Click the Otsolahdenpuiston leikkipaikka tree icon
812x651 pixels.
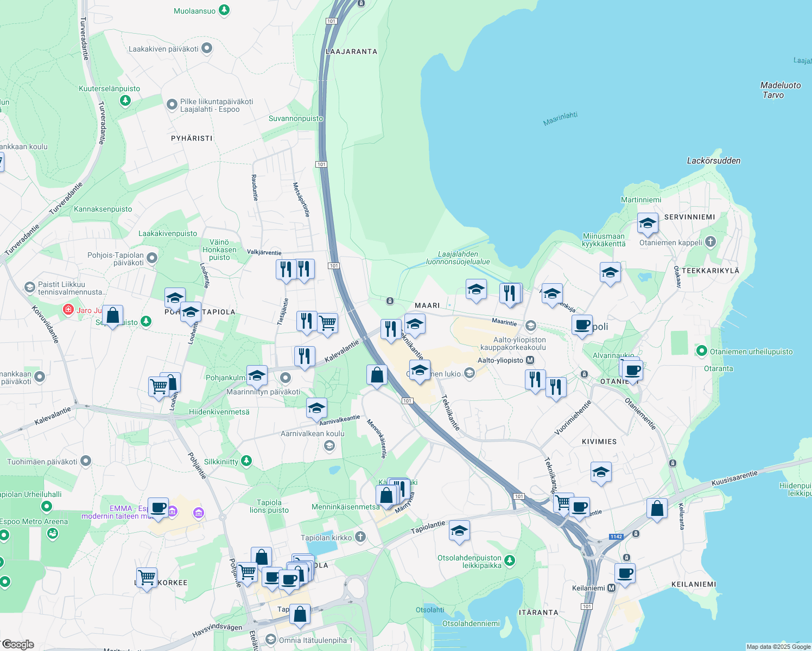click(x=509, y=560)
